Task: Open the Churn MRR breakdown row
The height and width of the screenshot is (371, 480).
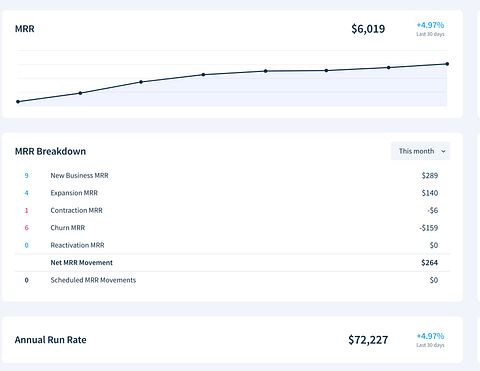Action: click(x=232, y=228)
